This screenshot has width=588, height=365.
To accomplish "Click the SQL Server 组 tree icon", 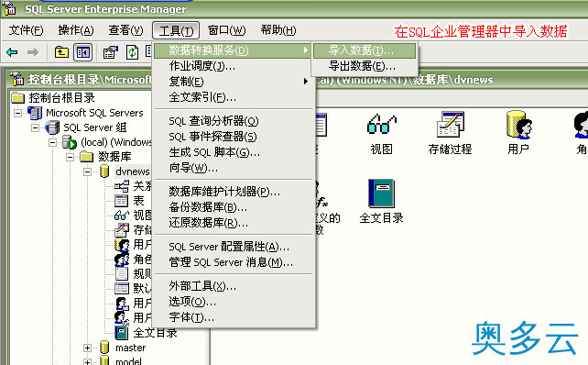I will pos(52,127).
